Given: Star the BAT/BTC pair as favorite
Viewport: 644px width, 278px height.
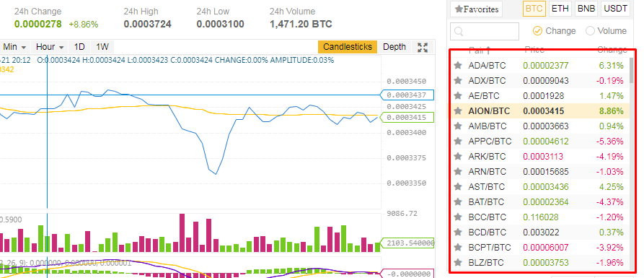Looking at the screenshot, I should [457, 202].
